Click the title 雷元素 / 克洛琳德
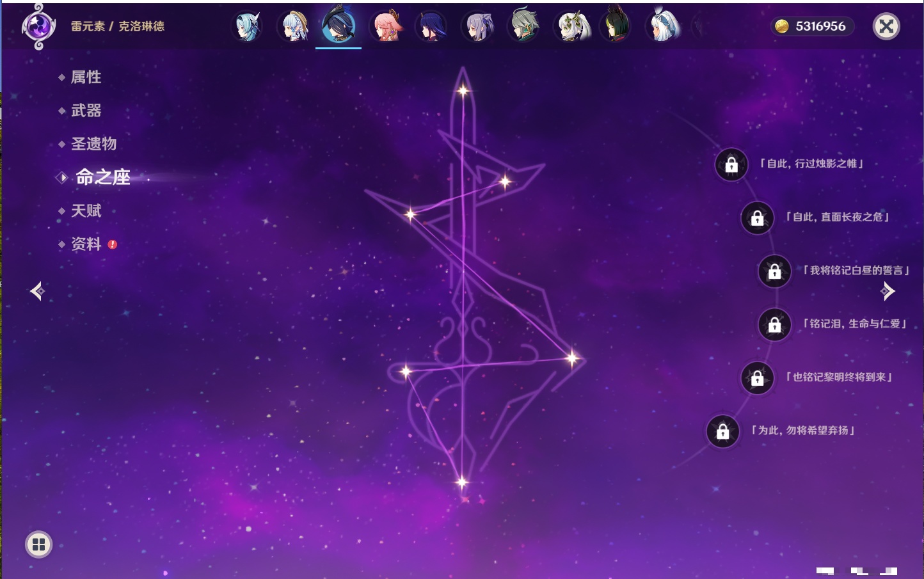Screen dimensions: 924x579 click(118, 26)
